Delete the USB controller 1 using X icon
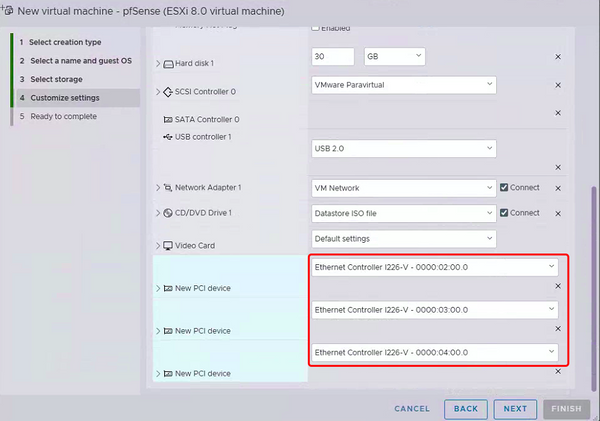This screenshot has width=600, height=421. 558,167
